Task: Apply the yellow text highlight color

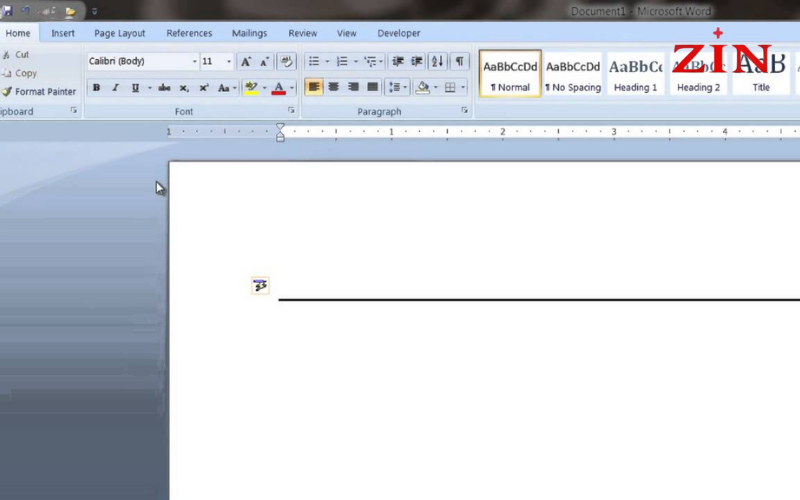Action: pyautogui.click(x=251, y=88)
